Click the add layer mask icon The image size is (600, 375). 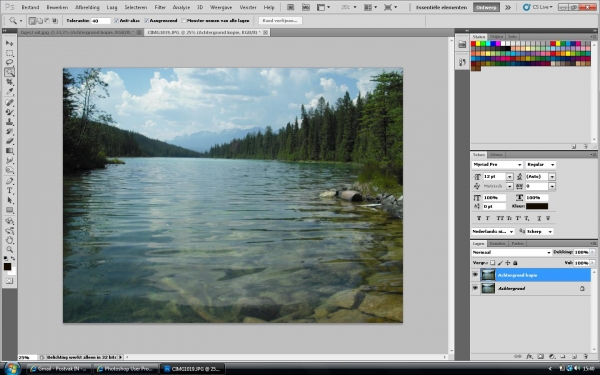click(x=540, y=356)
